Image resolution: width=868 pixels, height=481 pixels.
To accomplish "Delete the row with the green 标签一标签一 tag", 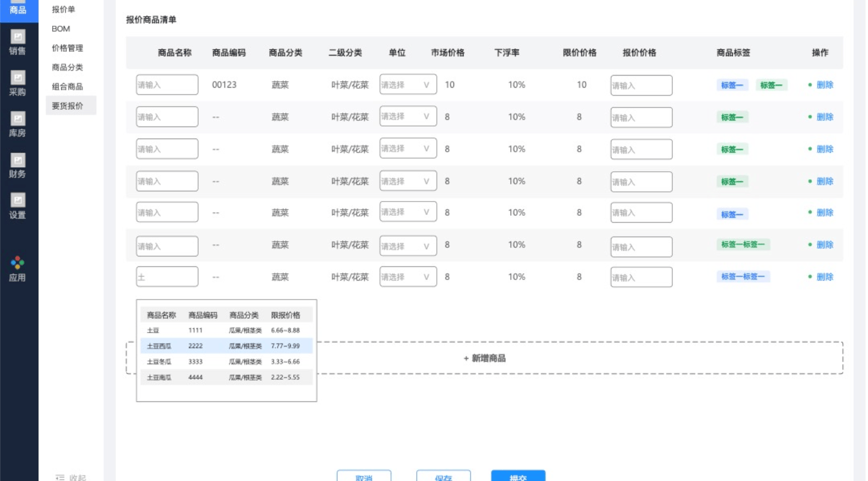I will click(824, 245).
